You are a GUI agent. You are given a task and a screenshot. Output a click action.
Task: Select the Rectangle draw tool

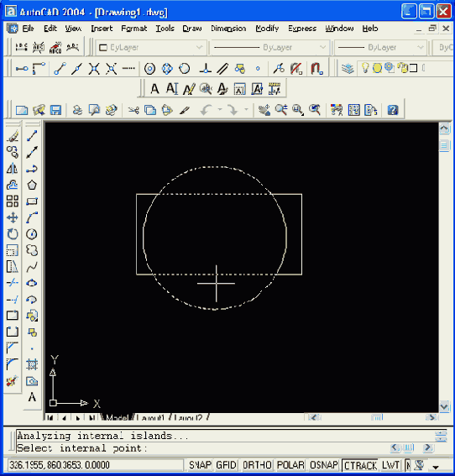click(x=32, y=201)
